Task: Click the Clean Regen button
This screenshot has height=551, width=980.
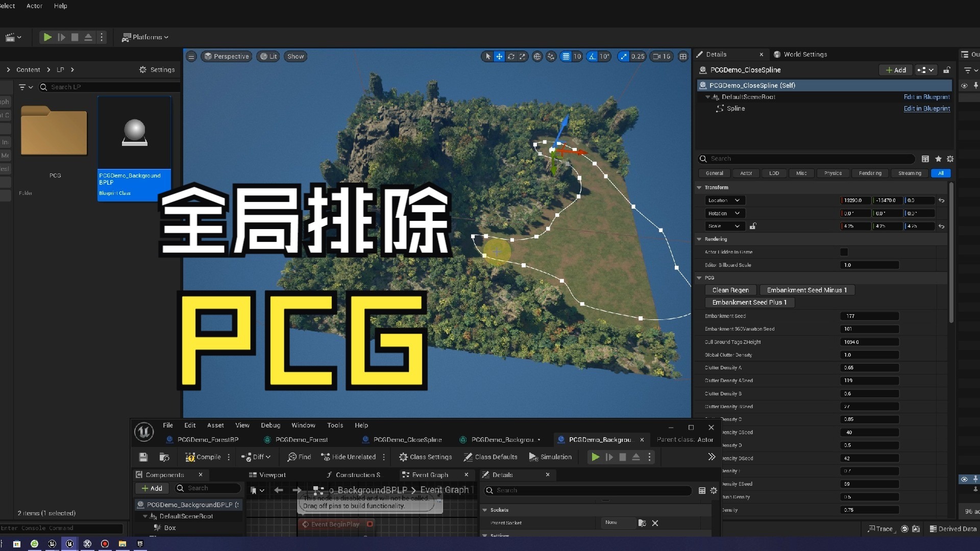Action: [x=730, y=290]
